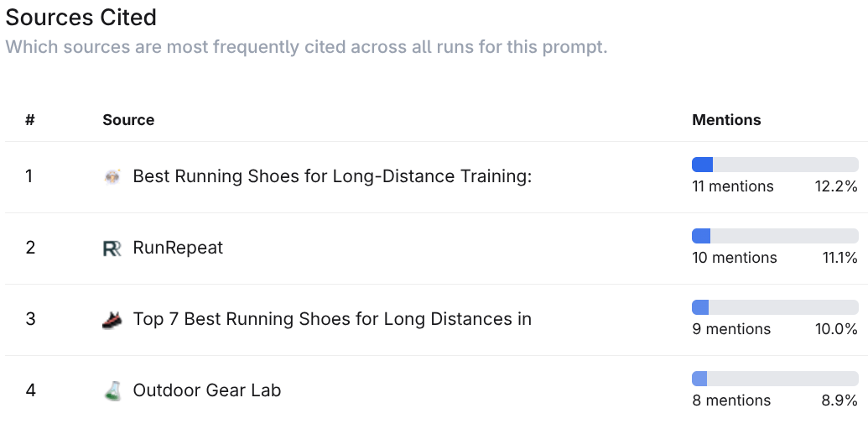Click the 12.2% mentions progress bar
868x424 pixels.
[x=775, y=165]
